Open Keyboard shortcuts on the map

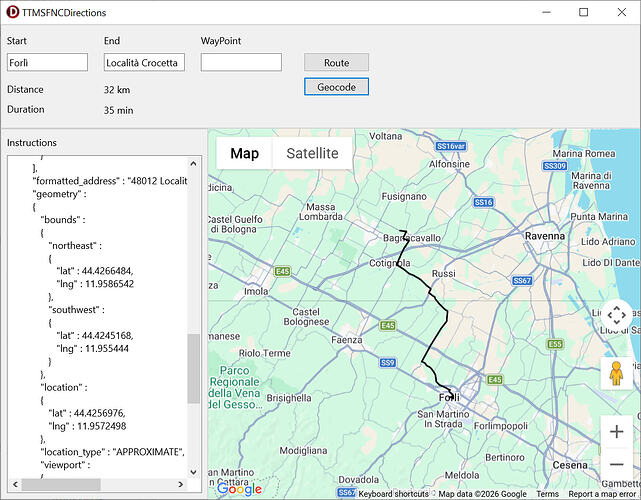393,494
